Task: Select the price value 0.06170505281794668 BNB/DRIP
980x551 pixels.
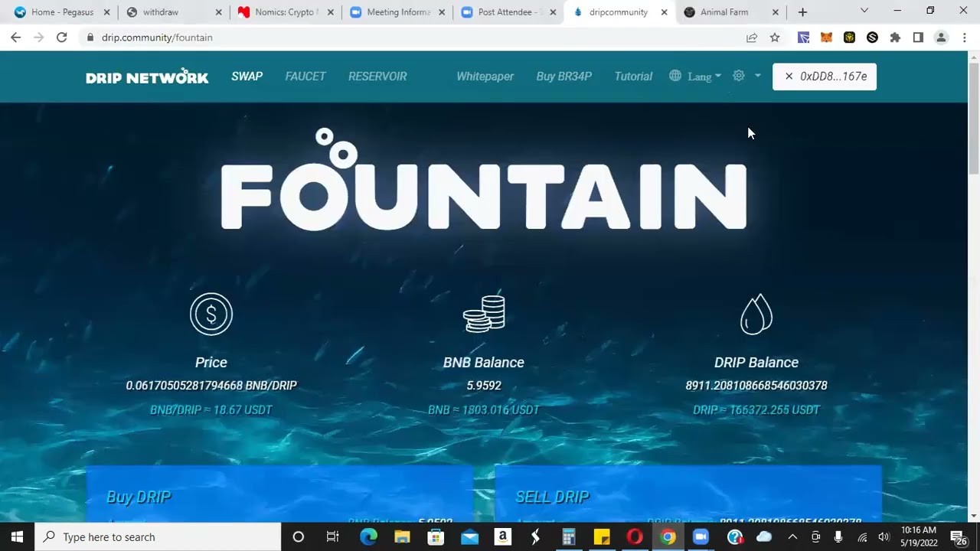Action: pyautogui.click(x=211, y=386)
